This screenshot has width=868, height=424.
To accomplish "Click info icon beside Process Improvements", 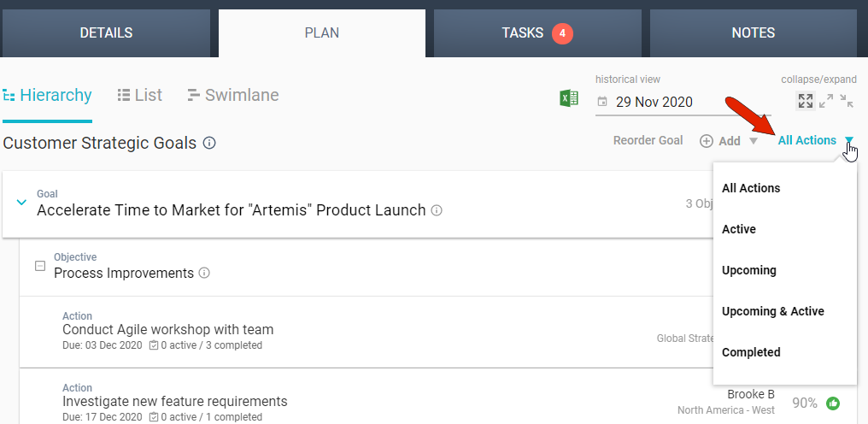I will pyautogui.click(x=204, y=274).
